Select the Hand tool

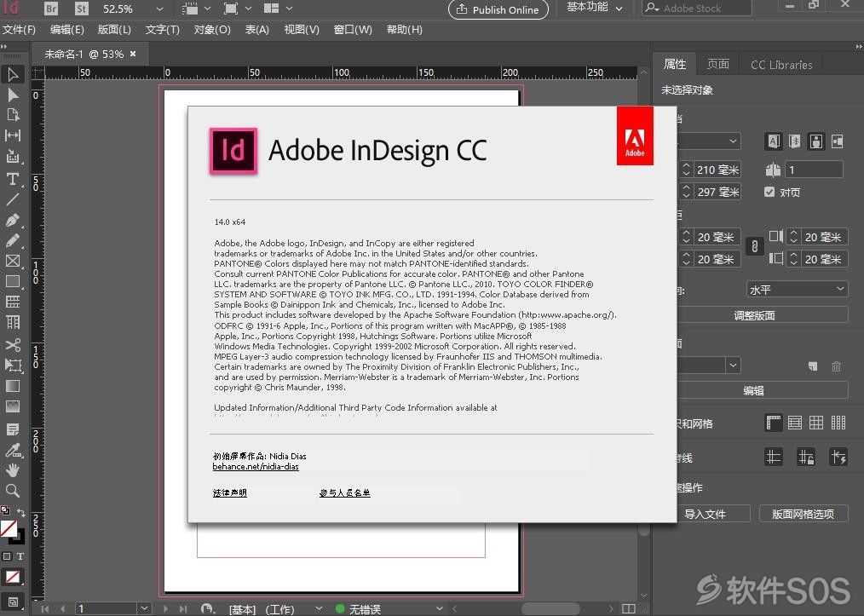click(x=13, y=470)
